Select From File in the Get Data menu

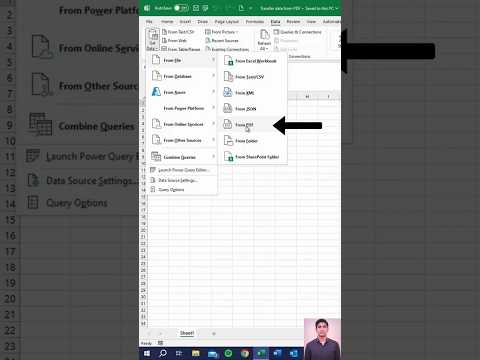tap(183, 60)
